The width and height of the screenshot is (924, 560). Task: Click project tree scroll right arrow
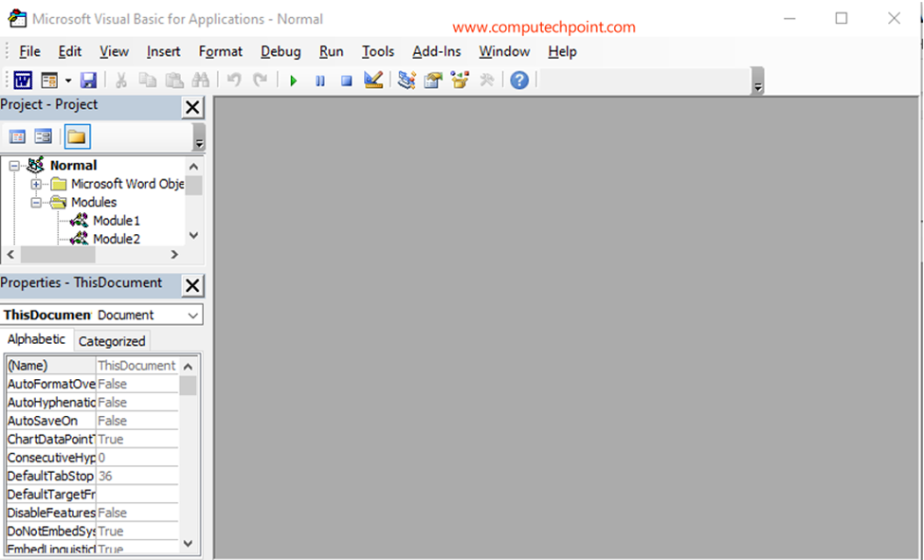click(174, 255)
